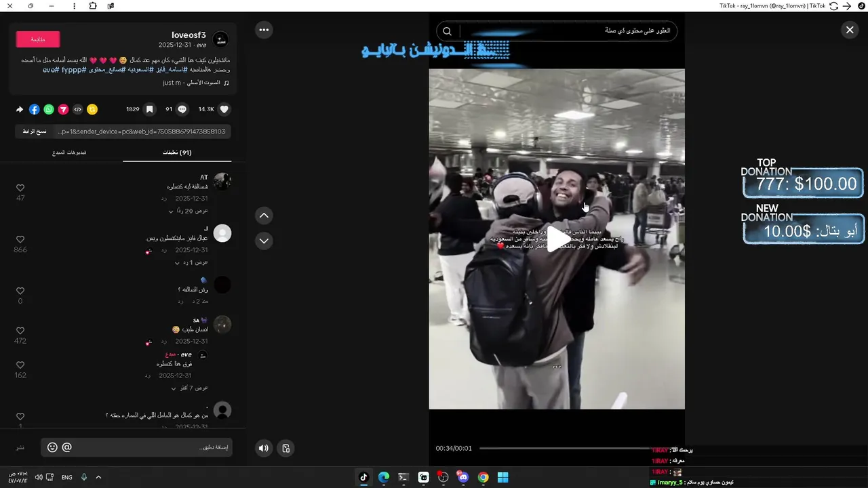Insert a mention with the @ icon
Image resolution: width=868 pixels, height=488 pixels.
(x=66, y=447)
